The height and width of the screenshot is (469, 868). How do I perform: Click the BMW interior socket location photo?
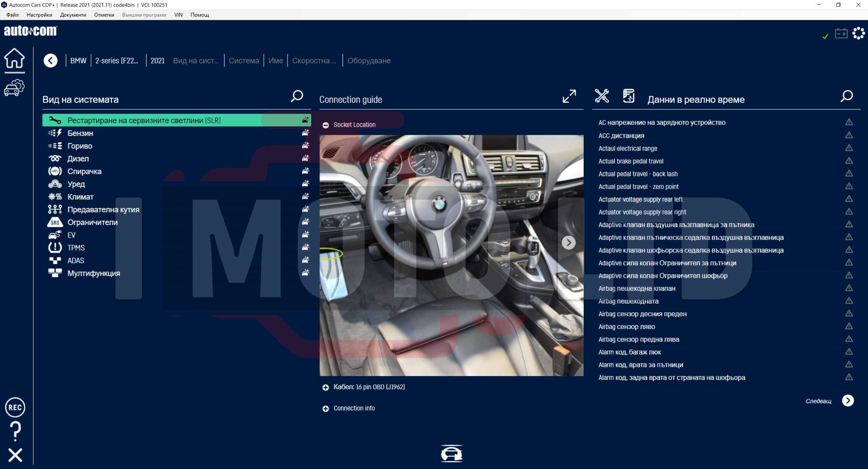[451, 255]
